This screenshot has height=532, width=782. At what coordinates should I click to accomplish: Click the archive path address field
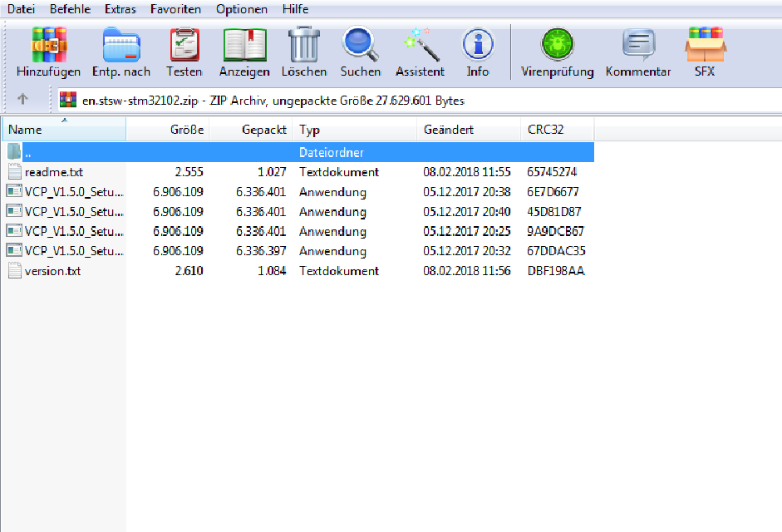[419, 101]
